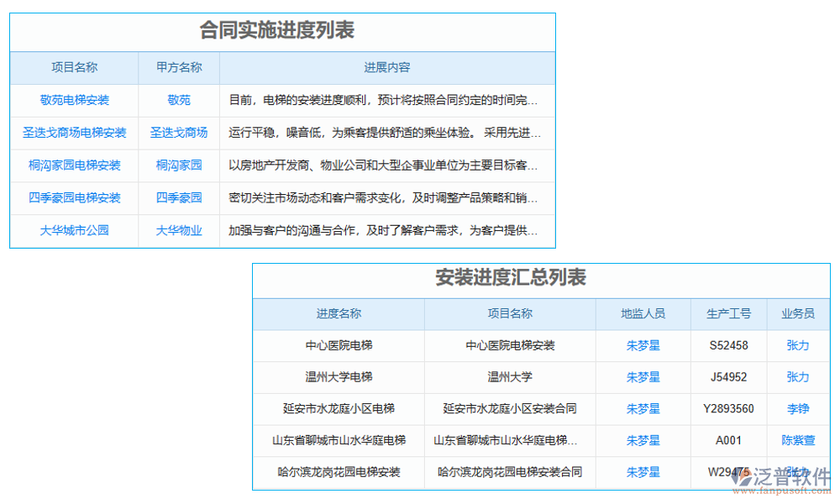Click client link 敬苑
840x504 pixels.
click(x=178, y=100)
